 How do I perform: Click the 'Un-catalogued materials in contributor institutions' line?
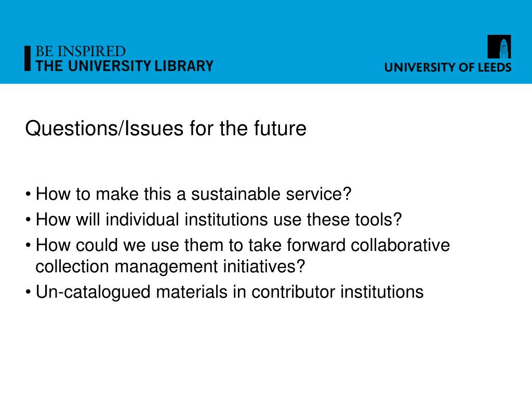point(230,292)
